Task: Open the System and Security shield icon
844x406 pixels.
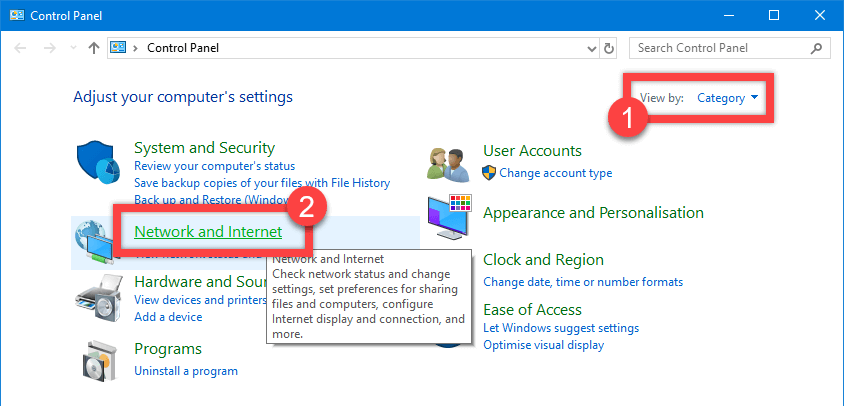Action: (99, 163)
